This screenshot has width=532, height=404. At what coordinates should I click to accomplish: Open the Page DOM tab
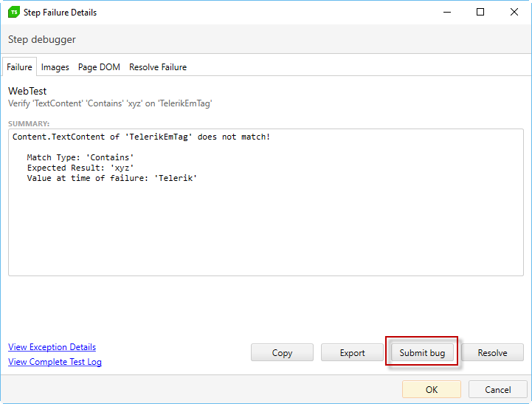tap(99, 67)
